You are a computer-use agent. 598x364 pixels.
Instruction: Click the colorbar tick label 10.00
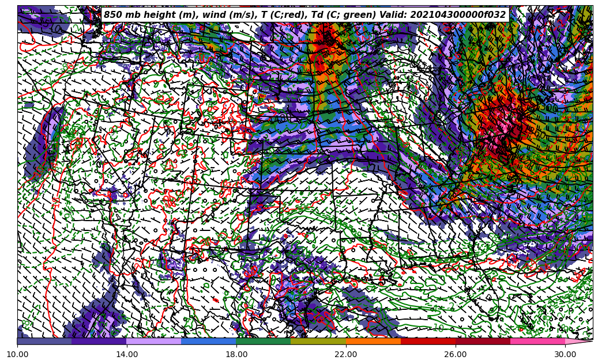(17, 354)
